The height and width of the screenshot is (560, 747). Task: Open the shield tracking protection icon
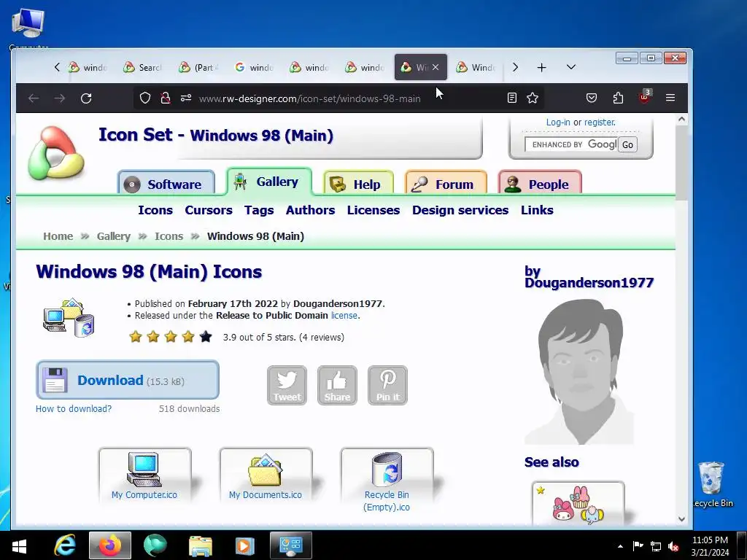(145, 98)
